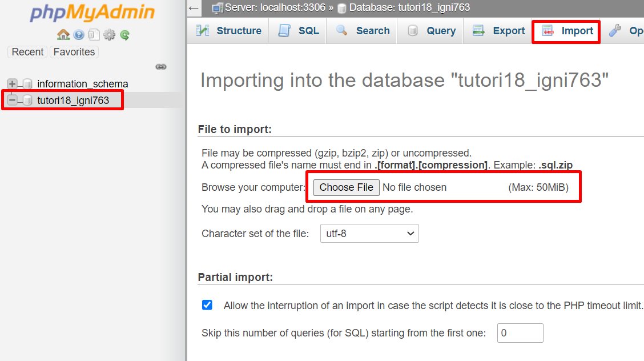Click the '.sql.zip' example text

pyautogui.click(x=556, y=165)
